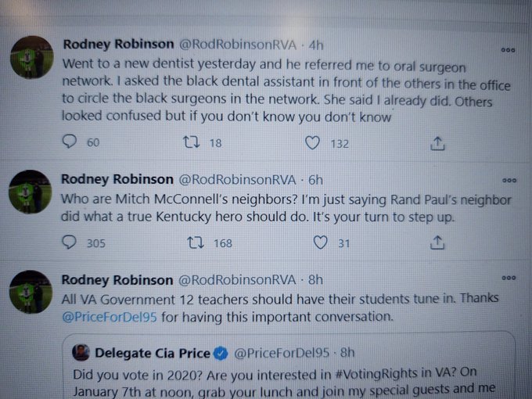532x399 pixels.
Task: Click Delegate Cia Price's small avatar
Action: (81, 352)
